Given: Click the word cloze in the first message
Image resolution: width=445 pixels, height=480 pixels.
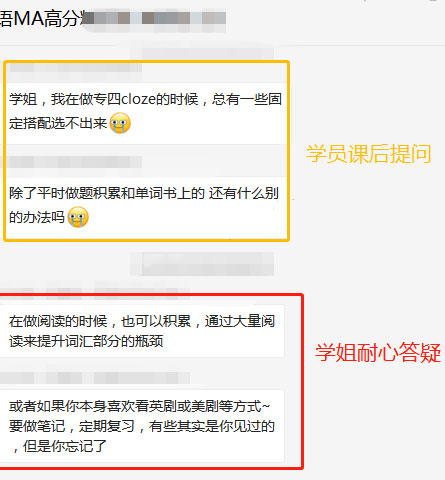Looking at the screenshot, I should (138, 99).
